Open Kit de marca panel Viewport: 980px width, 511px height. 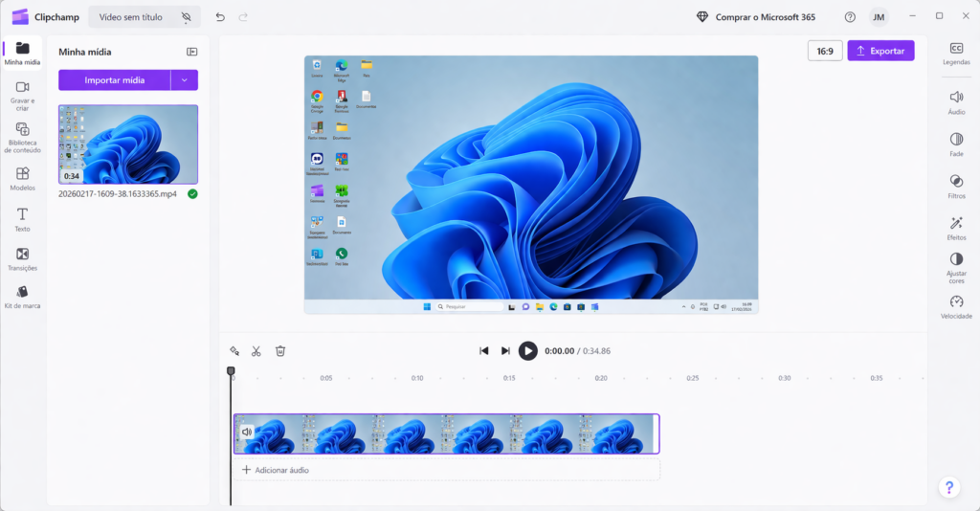click(x=23, y=297)
